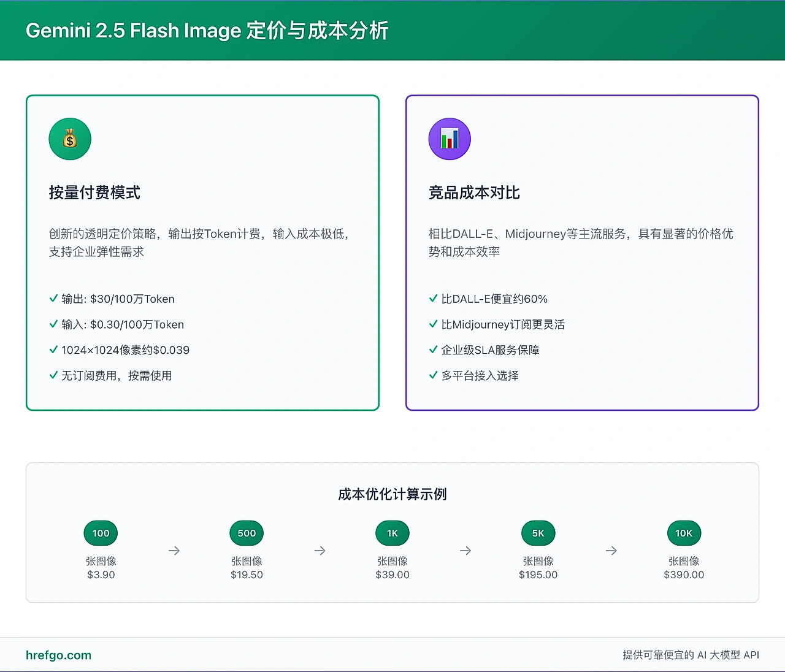Click arrow between 100 and 500 badges
The image size is (785, 672).
174,551
